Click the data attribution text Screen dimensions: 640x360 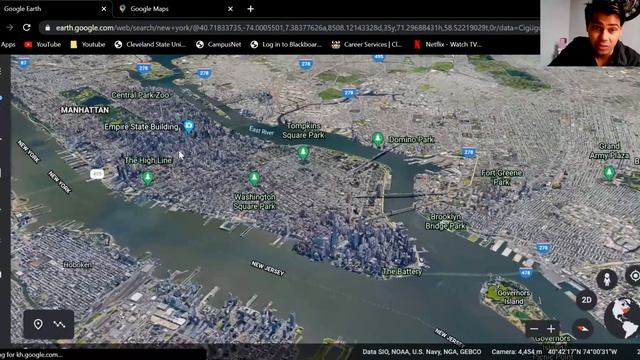422,351
